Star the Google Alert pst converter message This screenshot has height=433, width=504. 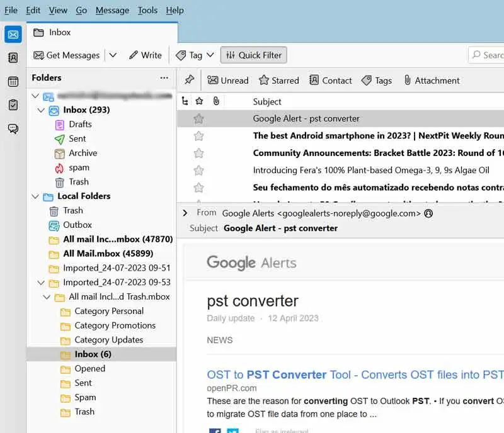point(199,118)
